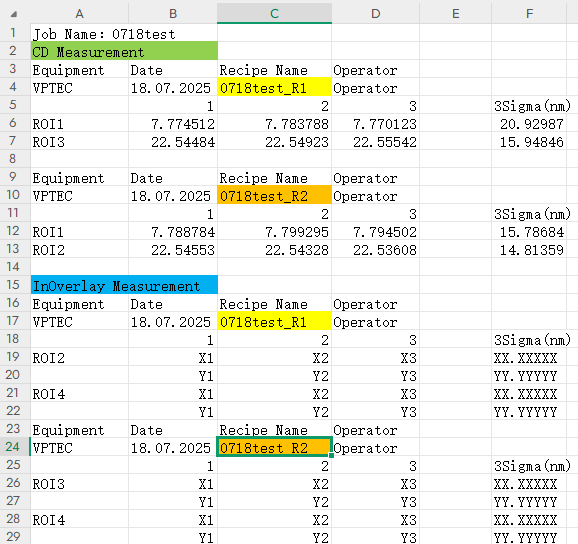Select column A header
This screenshot has width=578, height=544.
point(79,14)
